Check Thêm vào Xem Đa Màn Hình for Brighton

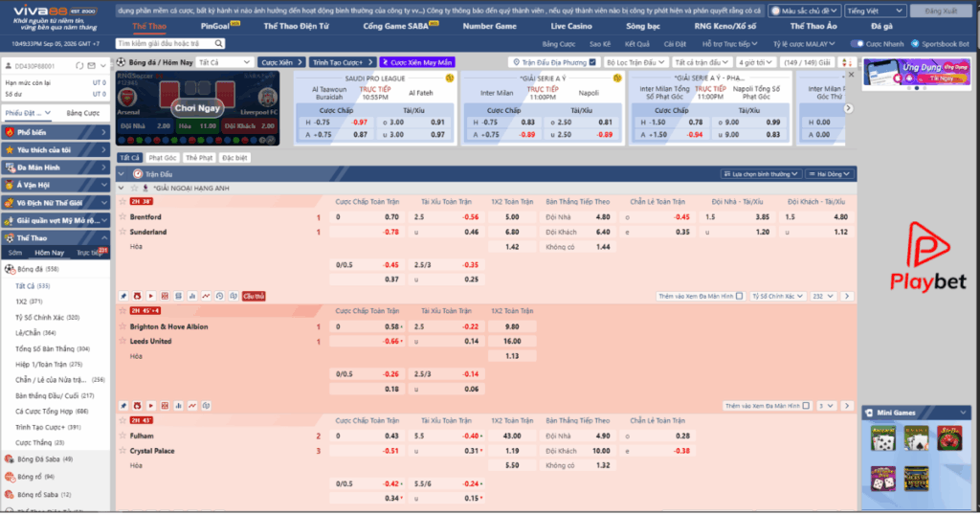point(806,406)
